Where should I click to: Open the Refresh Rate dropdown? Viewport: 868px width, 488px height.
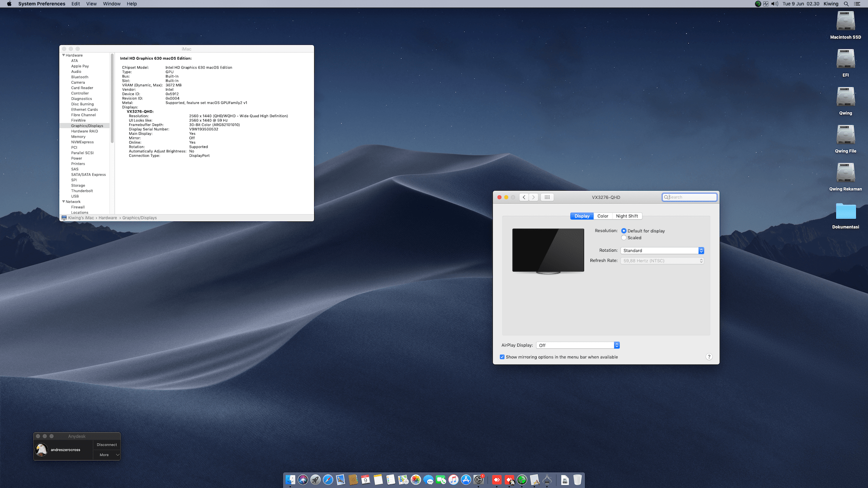point(662,261)
